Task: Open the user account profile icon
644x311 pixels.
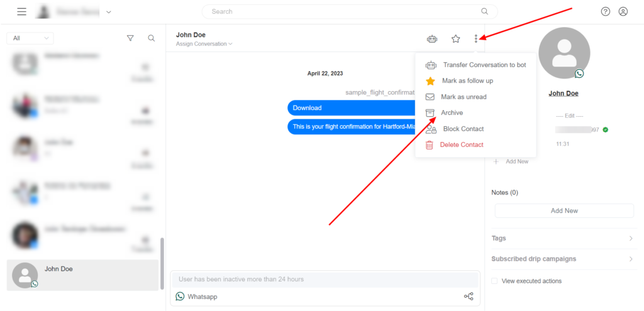Action: click(x=623, y=11)
